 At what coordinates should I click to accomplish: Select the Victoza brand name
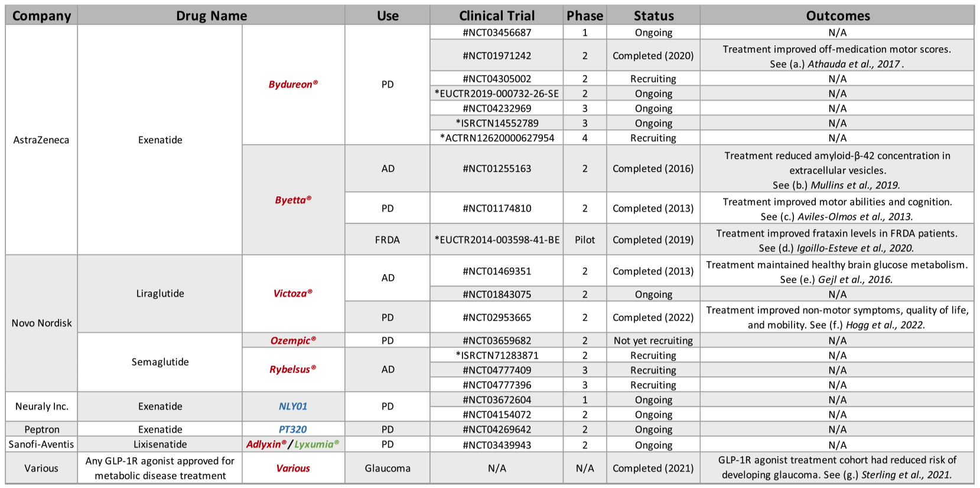293,294
